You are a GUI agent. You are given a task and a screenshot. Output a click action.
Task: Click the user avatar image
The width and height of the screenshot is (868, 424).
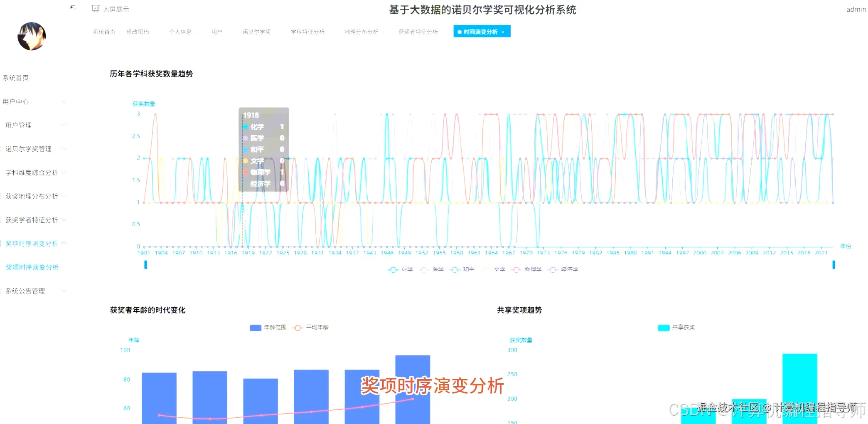[32, 36]
